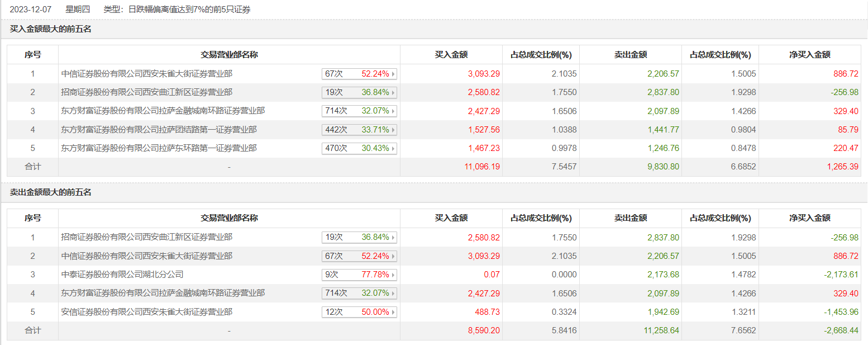Click the 卖出金额 column header in the bottom table

(631, 218)
